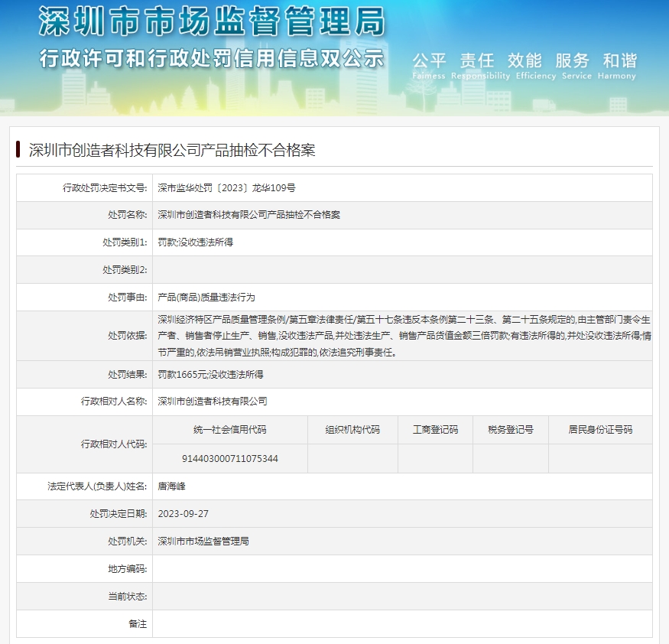Click the 法定代表人(负责人)姓名 label
Viewport: 669px width, 644px height.
pos(97,486)
